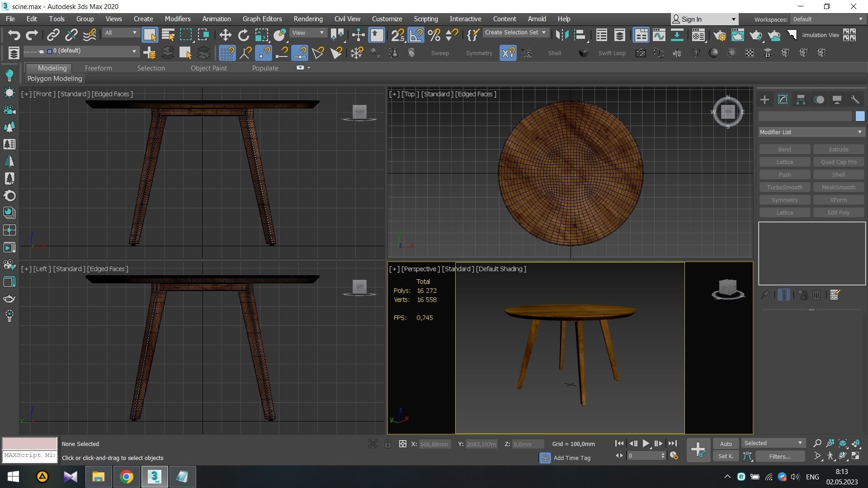
Task: Open the reference coordinate View dropdown
Action: (x=308, y=33)
